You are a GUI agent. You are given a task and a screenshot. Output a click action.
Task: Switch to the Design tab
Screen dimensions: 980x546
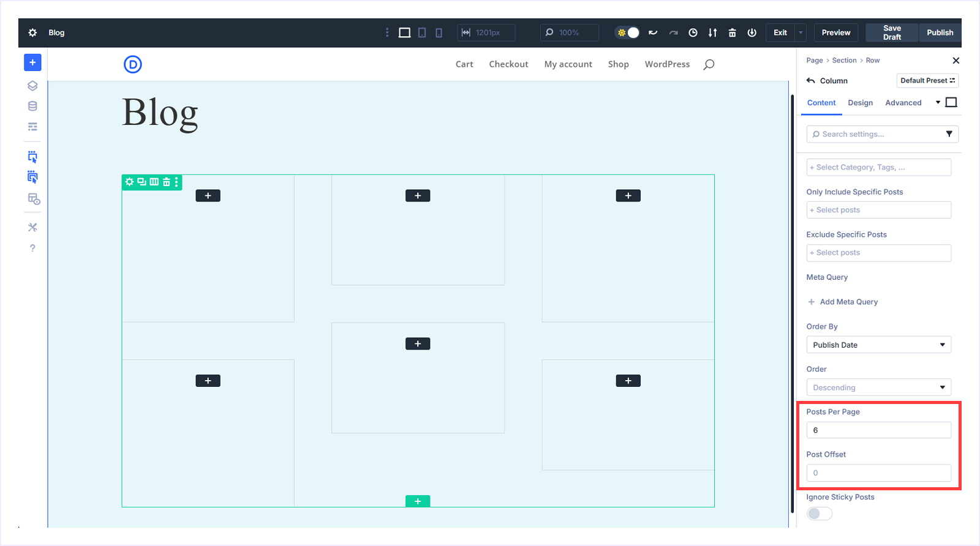click(x=860, y=103)
